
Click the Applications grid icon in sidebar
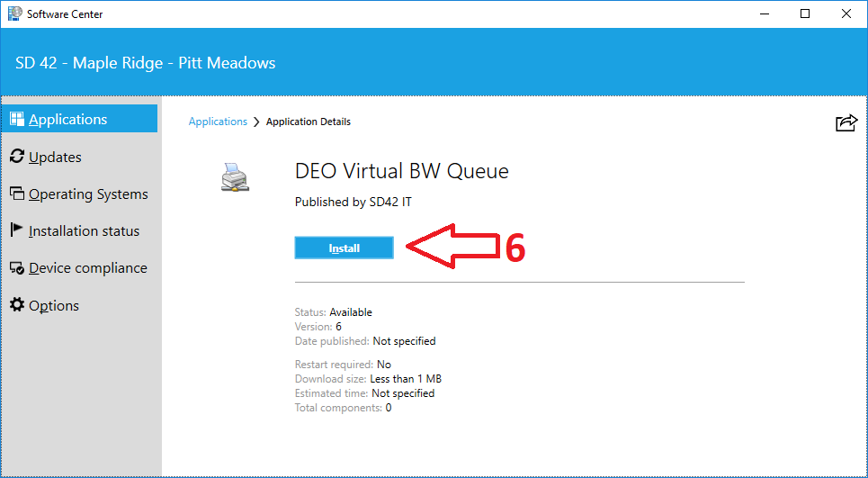coord(17,119)
